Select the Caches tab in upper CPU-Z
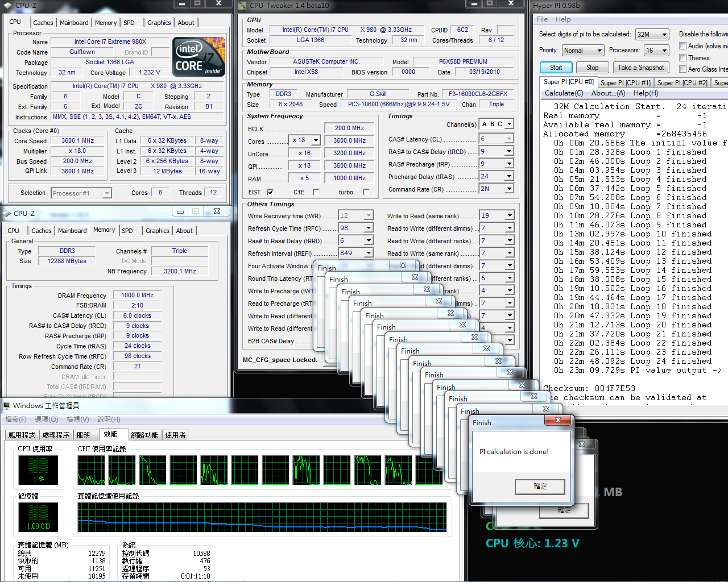The width and height of the screenshot is (728, 582). tap(43, 23)
